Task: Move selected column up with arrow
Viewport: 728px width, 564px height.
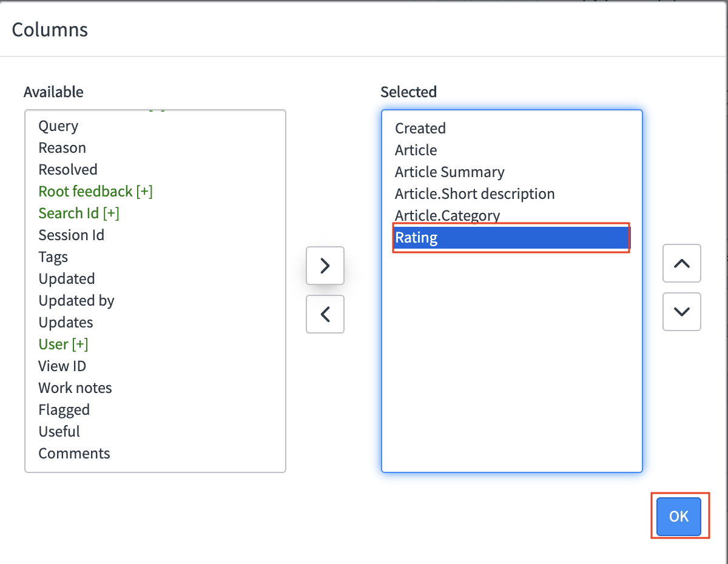Action: [x=682, y=263]
